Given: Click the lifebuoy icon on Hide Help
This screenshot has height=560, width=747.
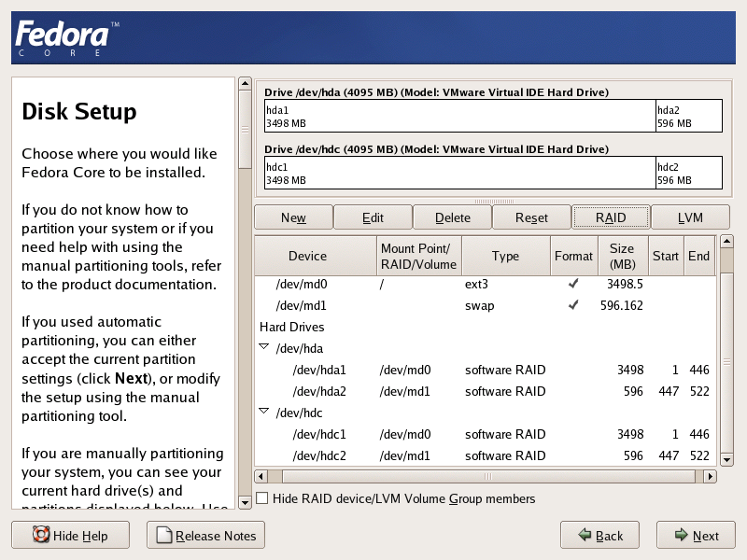Looking at the screenshot, I should (x=41, y=534).
